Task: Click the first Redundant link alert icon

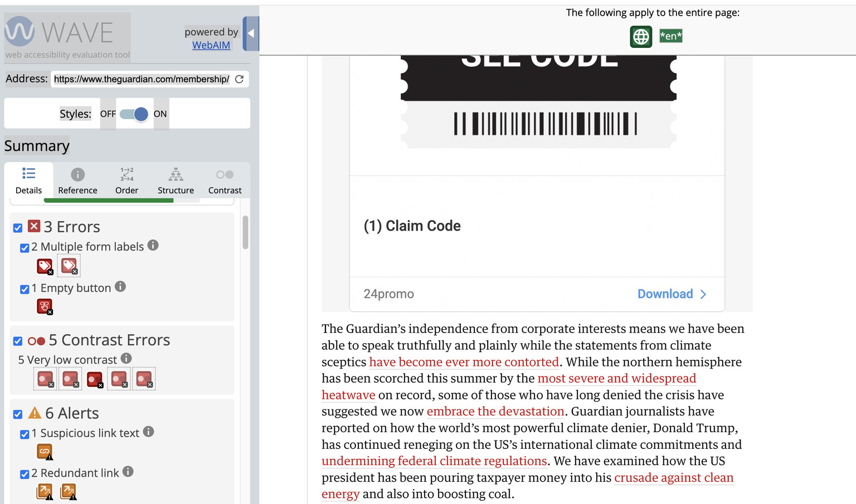Action: pos(45,492)
